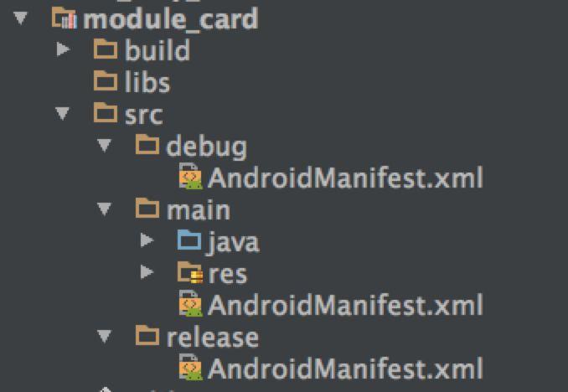Collapse the debug folder arrow
The width and height of the screenshot is (568, 392).
click(x=105, y=145)
